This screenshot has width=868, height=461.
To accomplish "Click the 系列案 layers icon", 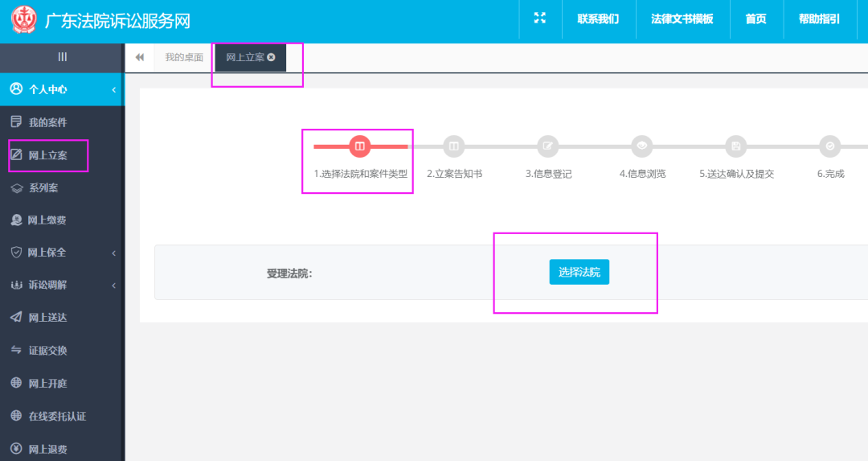I will (17, 188).
